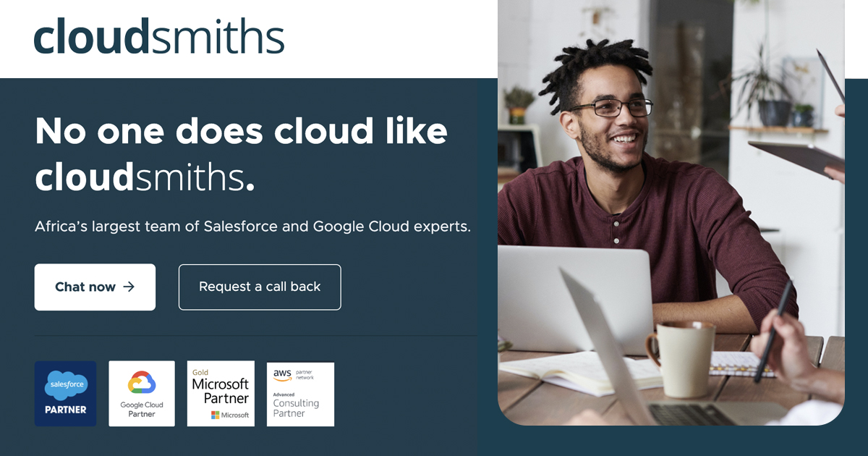Click the Google Cloud colored logo
The width and height of the screenshot is (868, 456).
click(142, 384)
